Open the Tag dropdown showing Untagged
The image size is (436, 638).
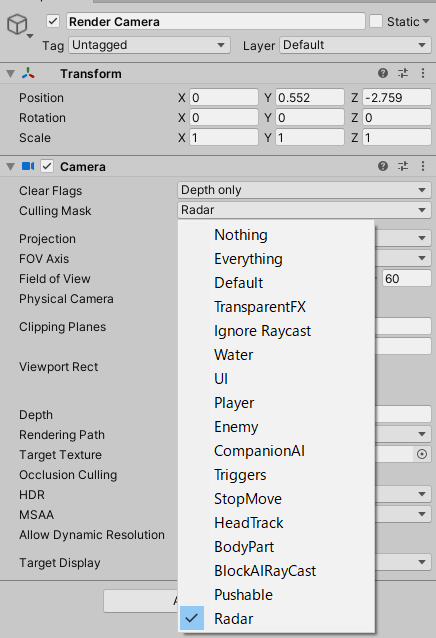149,45
